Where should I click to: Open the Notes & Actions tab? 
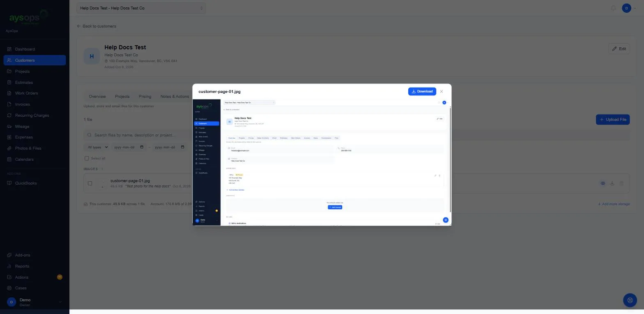(x=175, y=97)
